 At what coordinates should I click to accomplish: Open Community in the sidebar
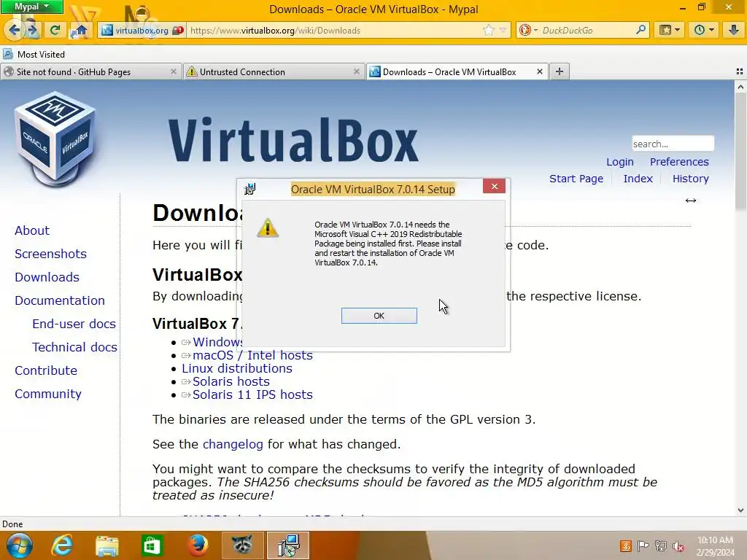(48, 394)
